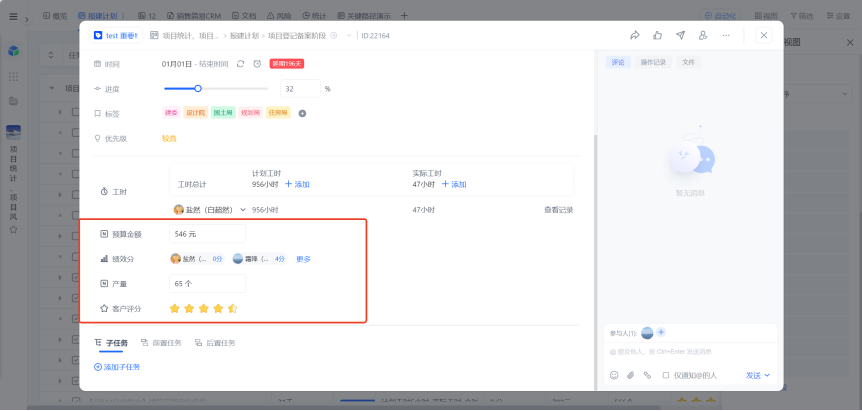Screen dimensions: 862x411
Task: Click the progress percentage field showing 32
Action: click(x=300, y=88)
